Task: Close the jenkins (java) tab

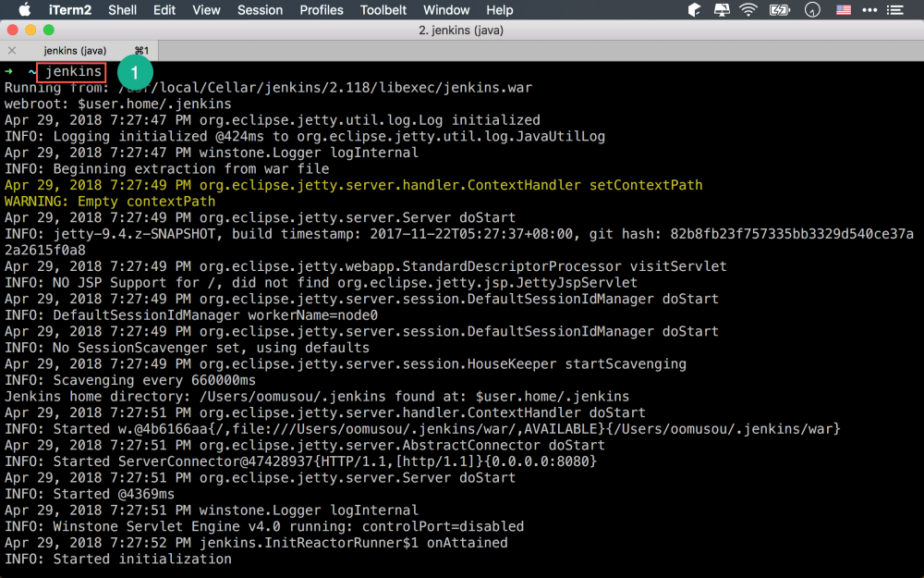Action: [x=10, y=51]
